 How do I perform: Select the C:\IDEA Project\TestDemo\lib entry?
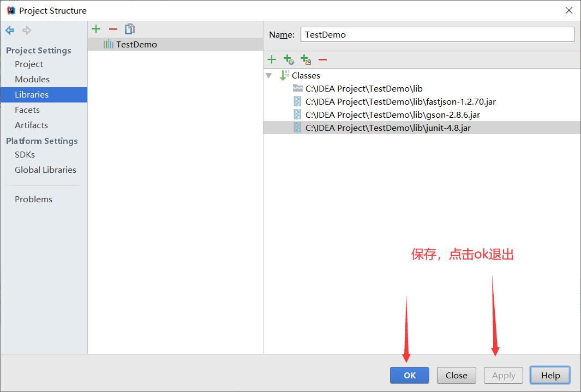(x=364, y=88)
